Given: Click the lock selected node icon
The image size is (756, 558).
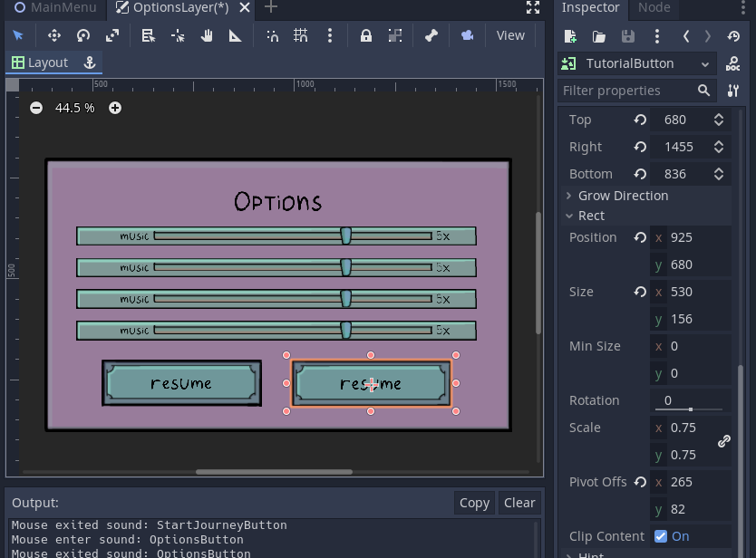Looking at the screenshot, I should (x=365, y=36).
